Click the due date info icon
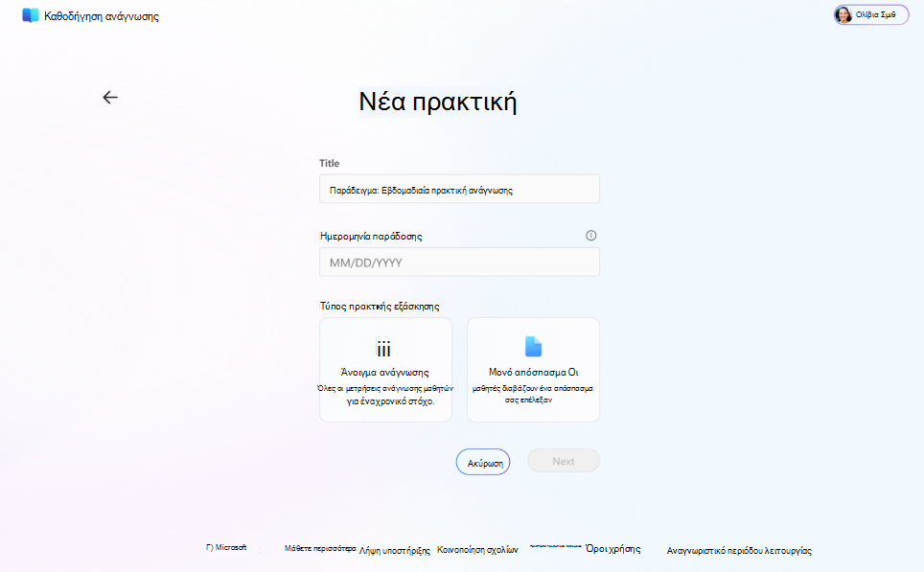This screenshot has width=924, height=572. 591,236
